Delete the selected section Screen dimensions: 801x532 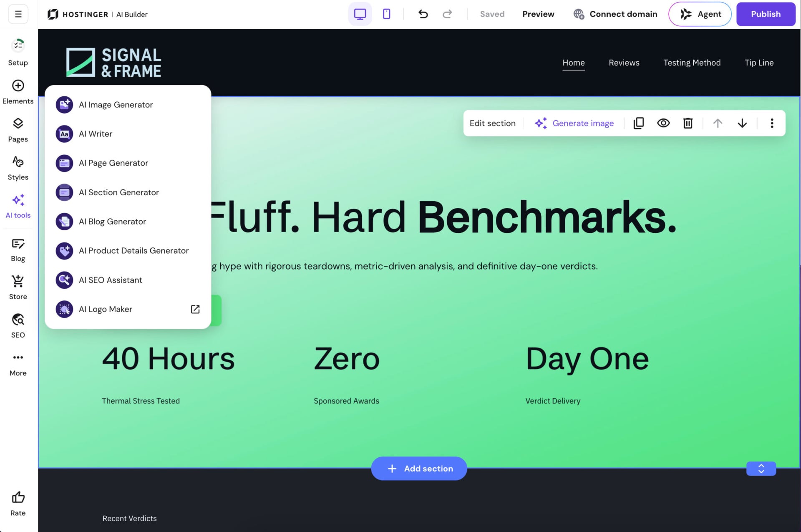688,123
